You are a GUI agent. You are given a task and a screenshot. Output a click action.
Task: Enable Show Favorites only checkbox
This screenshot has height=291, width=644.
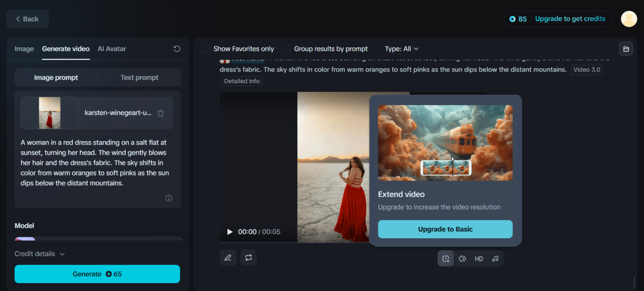[206, 49]
